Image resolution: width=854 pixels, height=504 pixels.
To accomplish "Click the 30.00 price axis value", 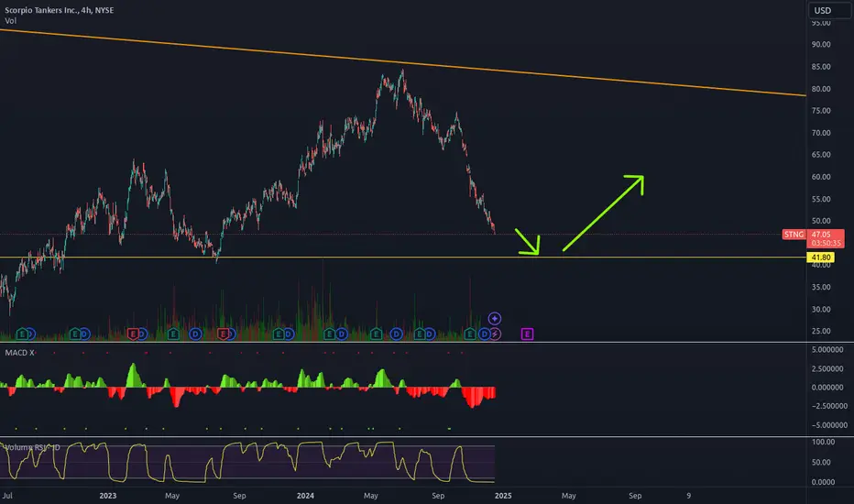I will (821, 309).
